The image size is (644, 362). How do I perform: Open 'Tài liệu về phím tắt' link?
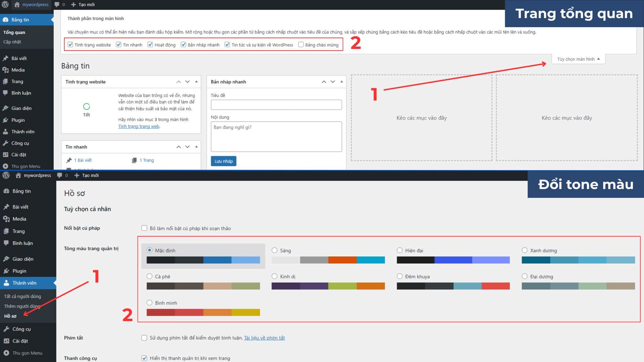pos(264,338)
